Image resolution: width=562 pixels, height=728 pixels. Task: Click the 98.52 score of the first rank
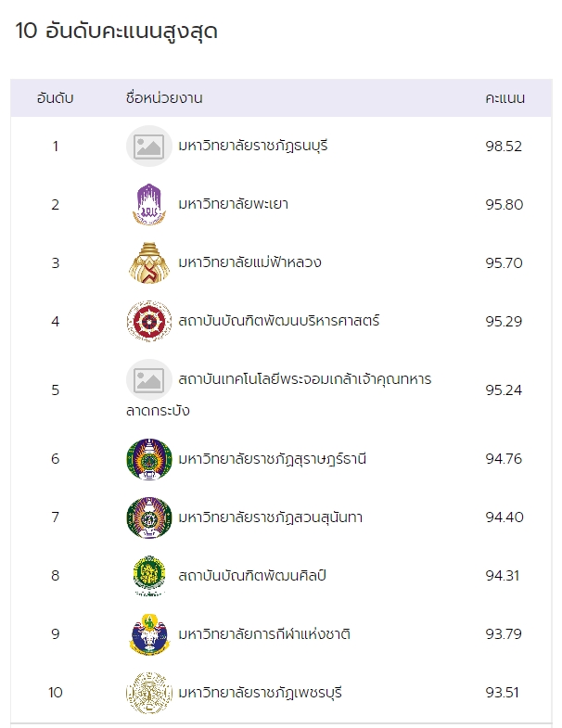coord(504,147)
